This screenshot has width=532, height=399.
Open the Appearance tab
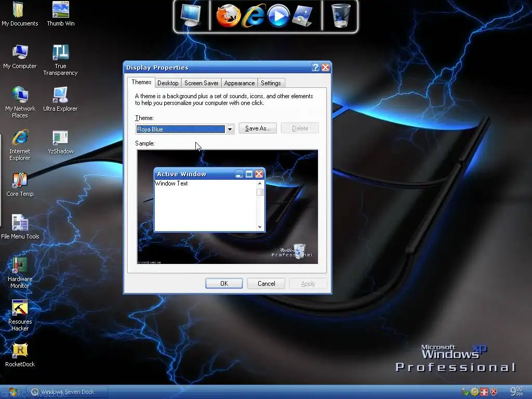(239, 83)
